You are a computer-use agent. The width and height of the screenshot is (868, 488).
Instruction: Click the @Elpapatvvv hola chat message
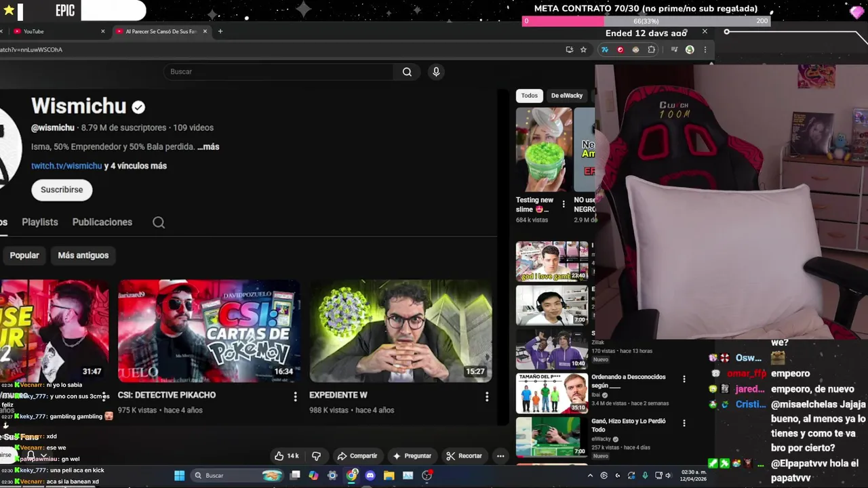pos(814,470)
